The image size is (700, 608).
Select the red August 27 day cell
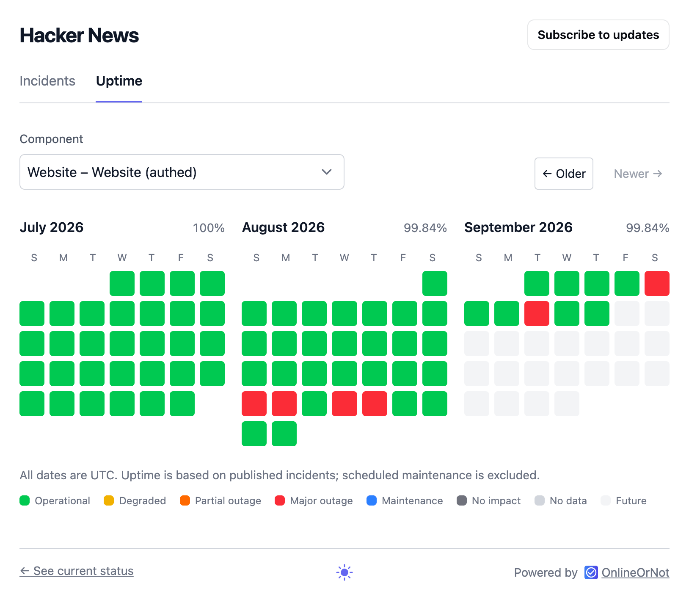pyautogui.click(x=375, y=403)
